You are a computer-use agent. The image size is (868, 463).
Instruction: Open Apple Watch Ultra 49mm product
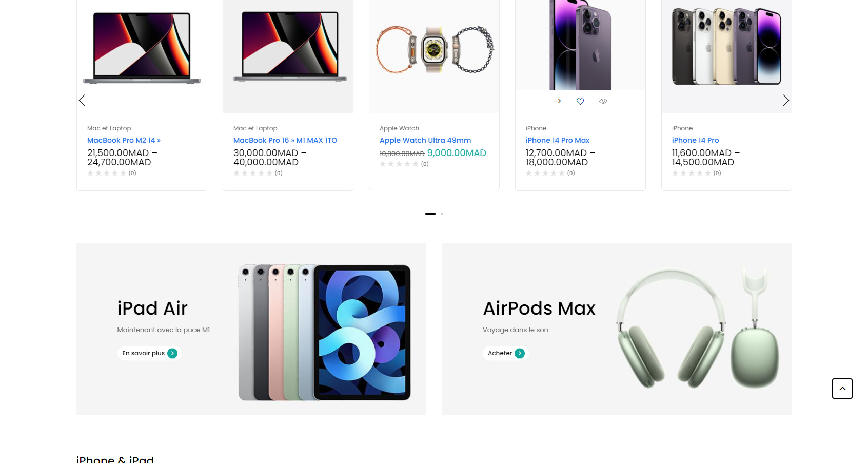tap(425, 140)
